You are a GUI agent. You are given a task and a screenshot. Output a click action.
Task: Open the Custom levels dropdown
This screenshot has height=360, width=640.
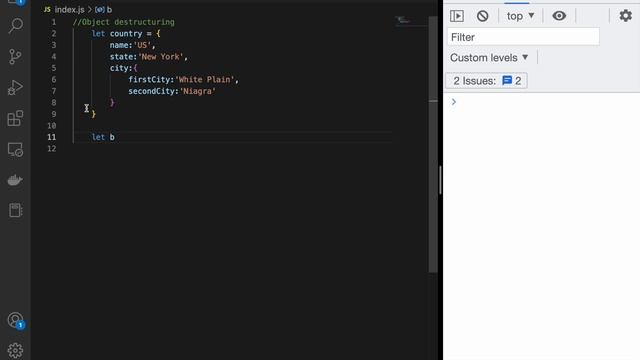(x=489, y=58)
